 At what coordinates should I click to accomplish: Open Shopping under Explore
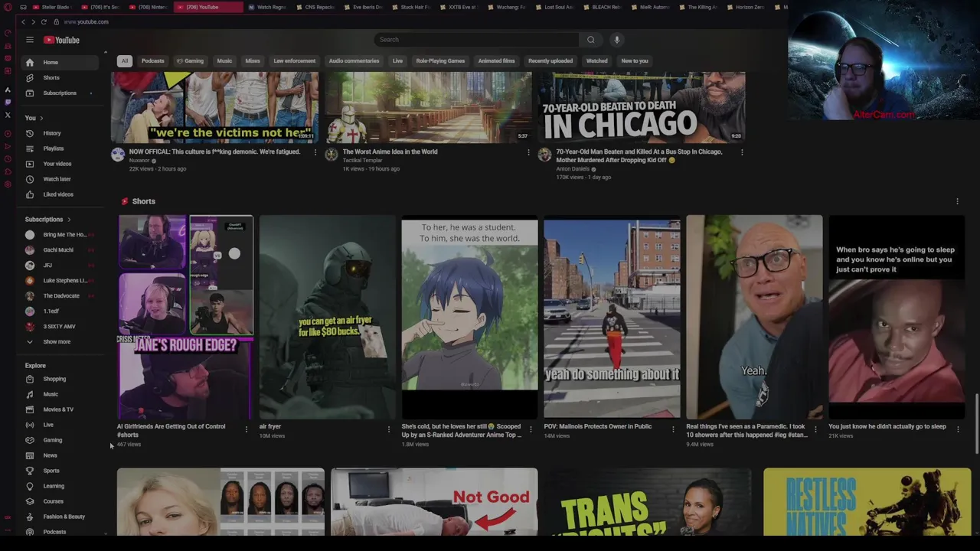(61, 379)
